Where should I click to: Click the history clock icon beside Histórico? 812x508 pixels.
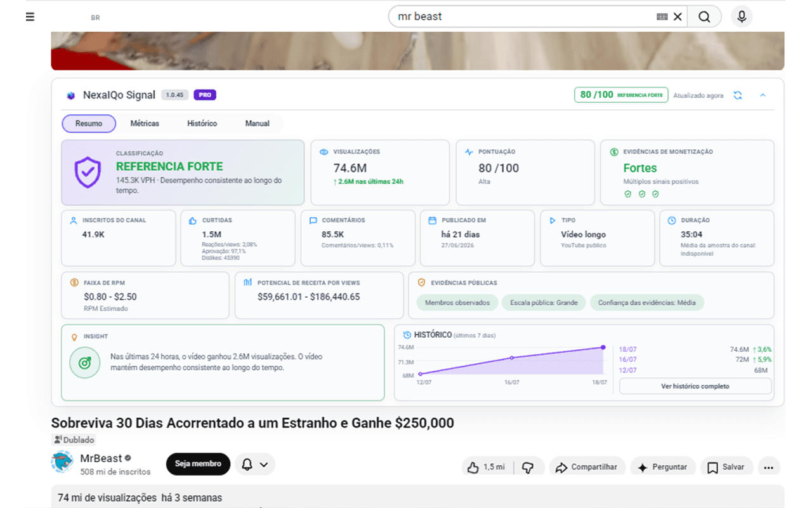point(407,335)
